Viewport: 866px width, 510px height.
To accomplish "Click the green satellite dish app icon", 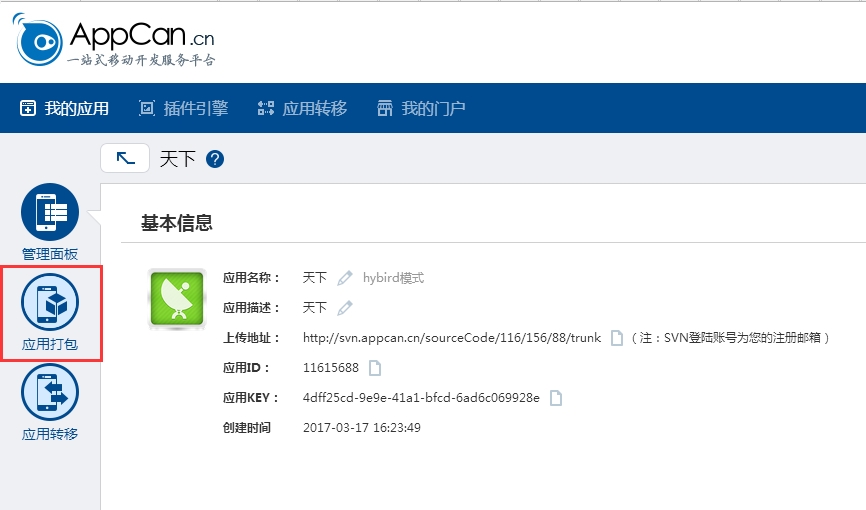I will click(x=177, y=299).
